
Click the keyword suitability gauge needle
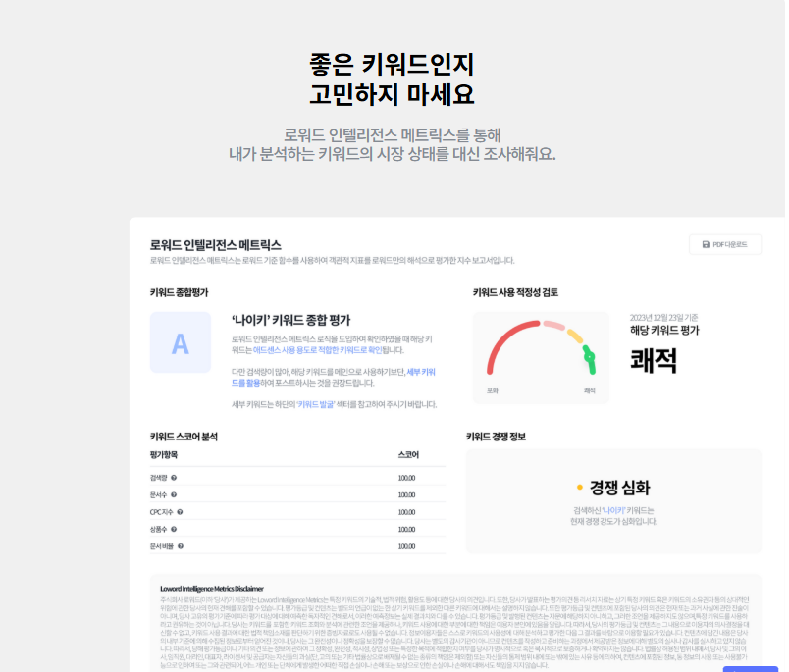click(589, 357)
